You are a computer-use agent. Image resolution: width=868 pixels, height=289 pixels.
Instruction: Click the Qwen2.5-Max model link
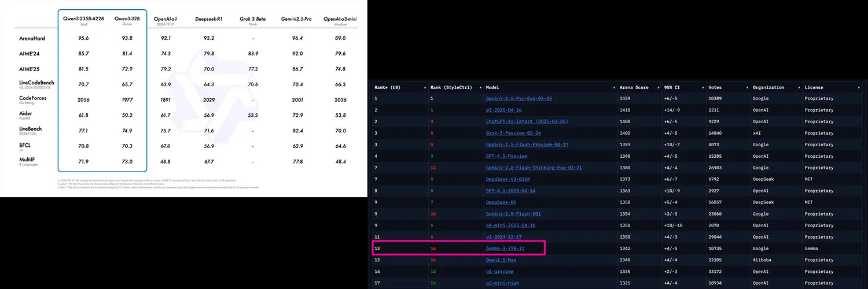click(x=501, y=260)
